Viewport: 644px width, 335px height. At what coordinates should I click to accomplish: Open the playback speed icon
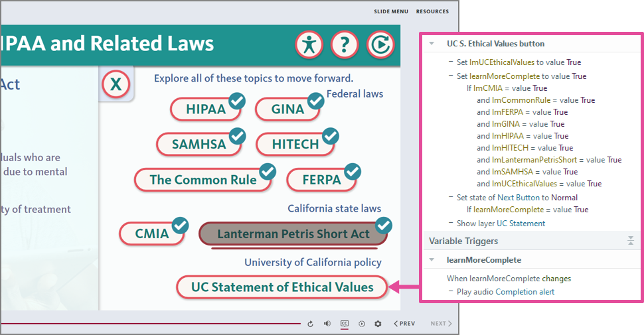[361, 324]
